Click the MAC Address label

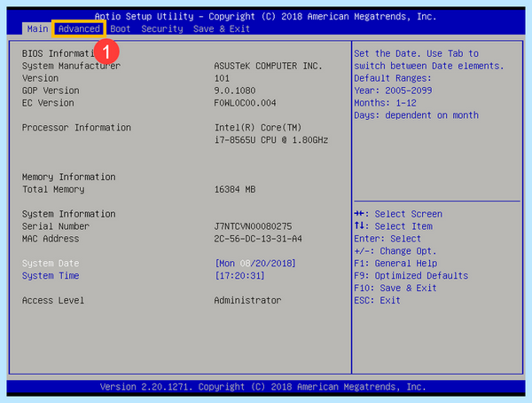point(51,239)
